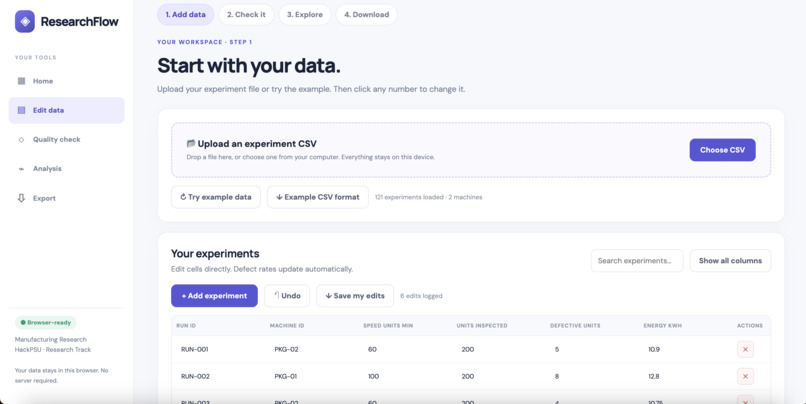
Task: Click Save my edits button
Action: tap(355, 296)
